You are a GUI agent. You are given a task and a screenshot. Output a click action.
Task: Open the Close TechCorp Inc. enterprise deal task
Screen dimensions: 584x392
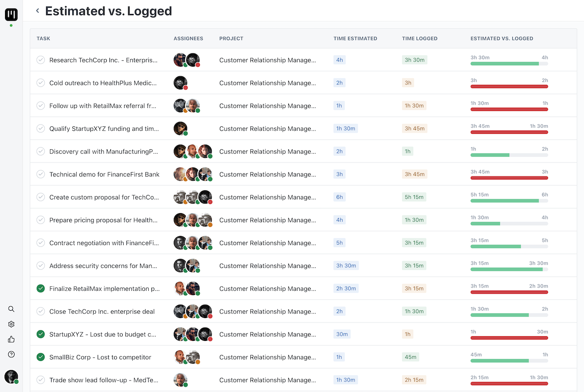[102, 311]
